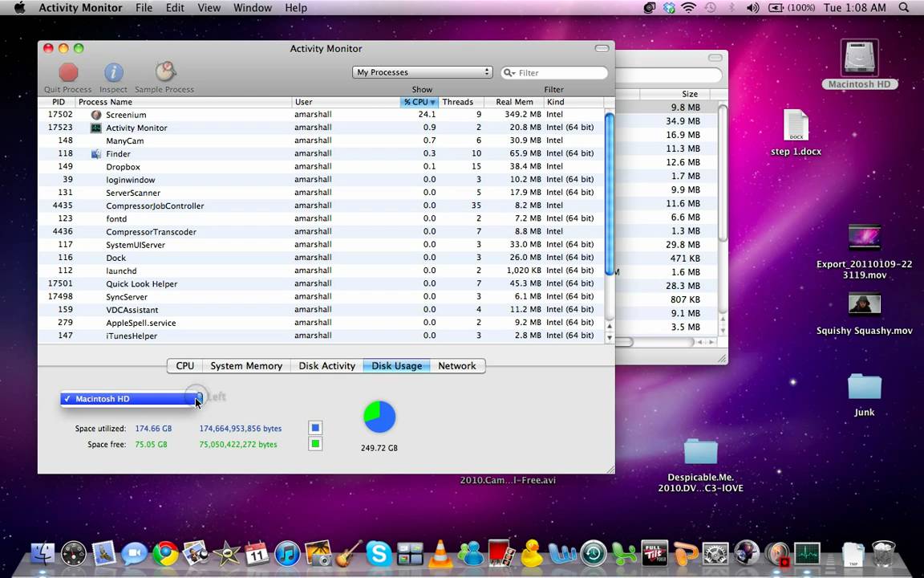The height and width of the screenshot is (578, 924).
Task: Switch to the CPU tab
Action: pyautogui.click(x=184, y=366)
